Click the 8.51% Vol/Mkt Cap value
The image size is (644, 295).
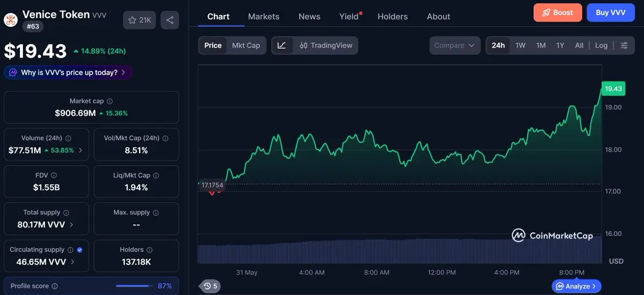[x=136, y=151]
